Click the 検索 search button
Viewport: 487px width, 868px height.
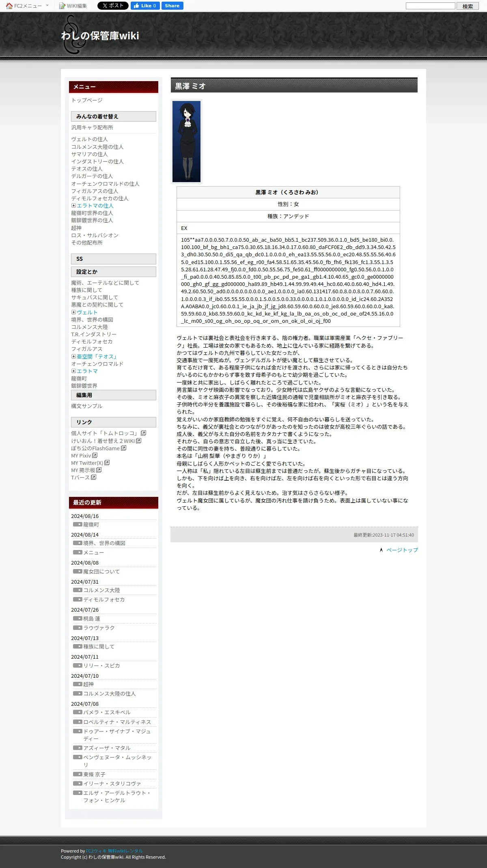pos(468,6)
